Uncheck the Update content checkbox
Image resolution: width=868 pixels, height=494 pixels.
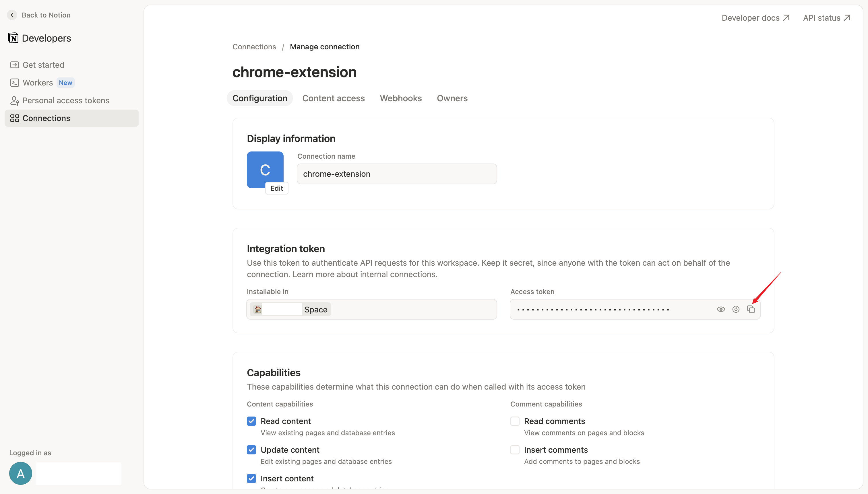251,450
